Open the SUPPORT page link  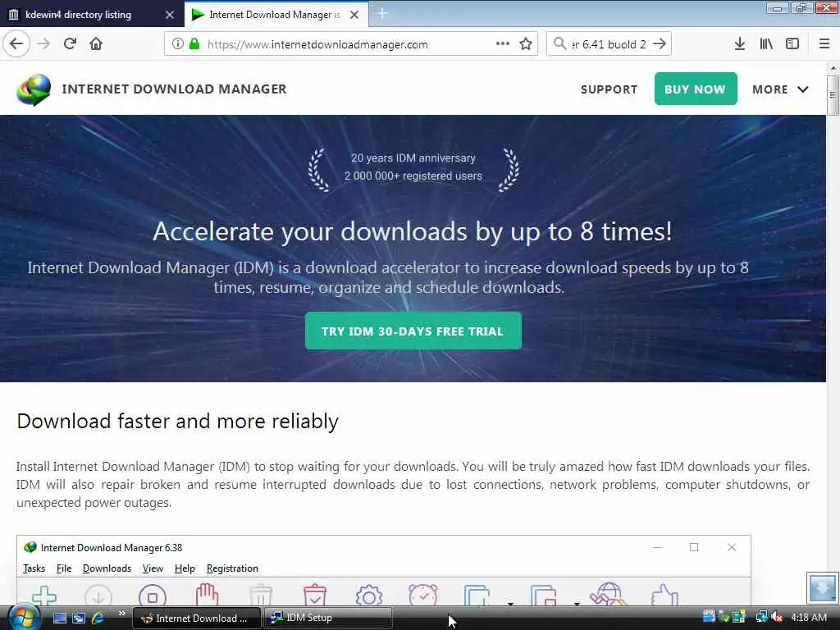[609, 89]
